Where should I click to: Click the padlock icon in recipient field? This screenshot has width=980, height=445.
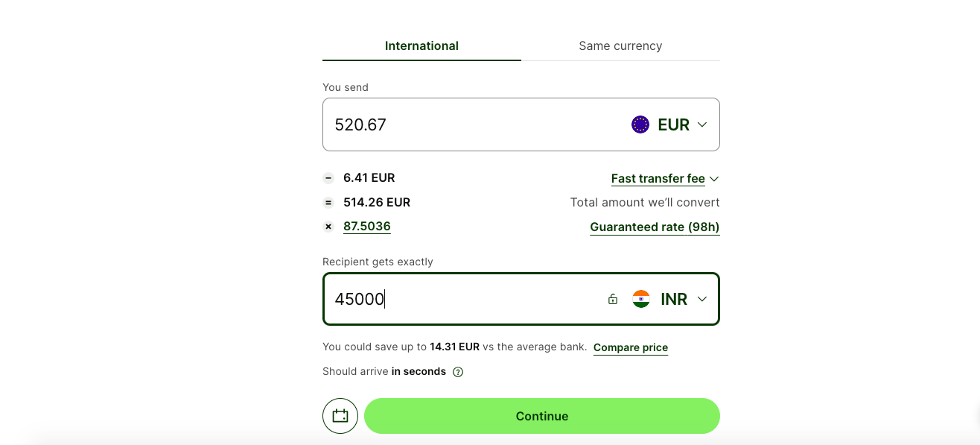[x=613, y=300]
